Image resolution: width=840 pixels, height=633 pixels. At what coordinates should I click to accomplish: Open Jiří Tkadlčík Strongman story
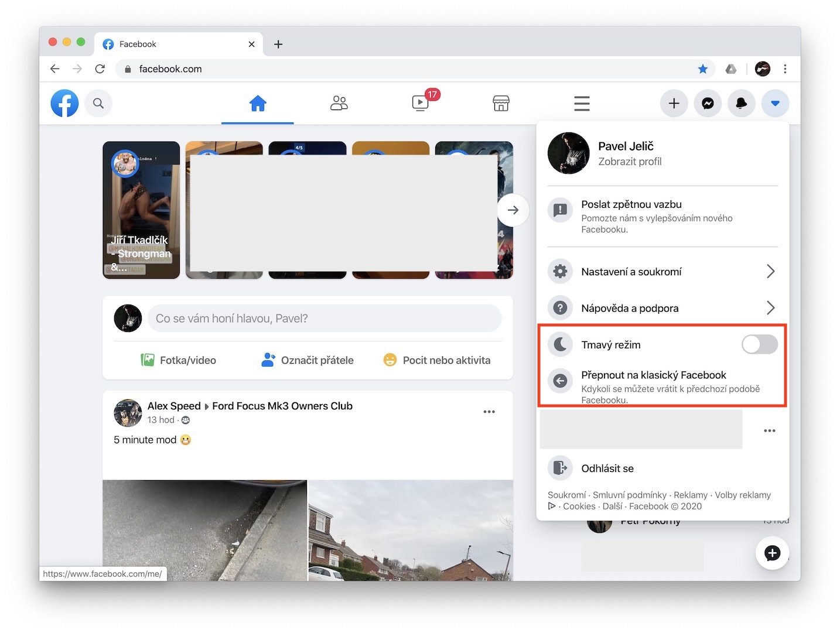coord(141,210)
